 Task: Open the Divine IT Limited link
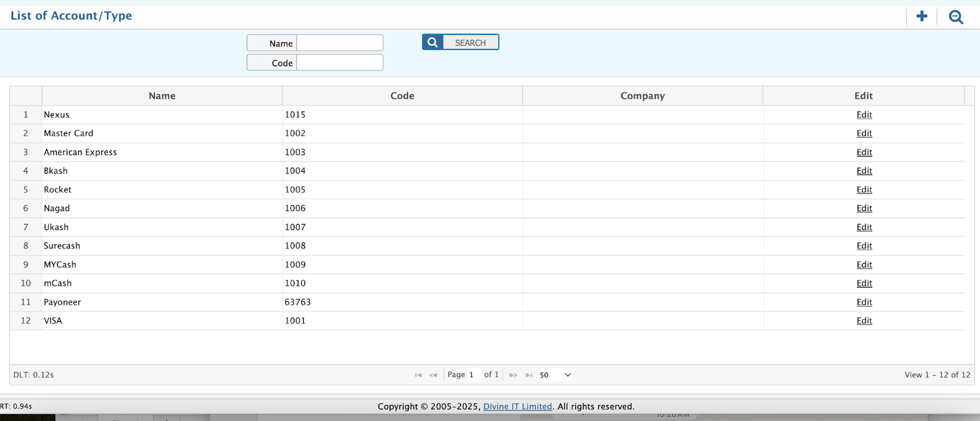(517, 407)
